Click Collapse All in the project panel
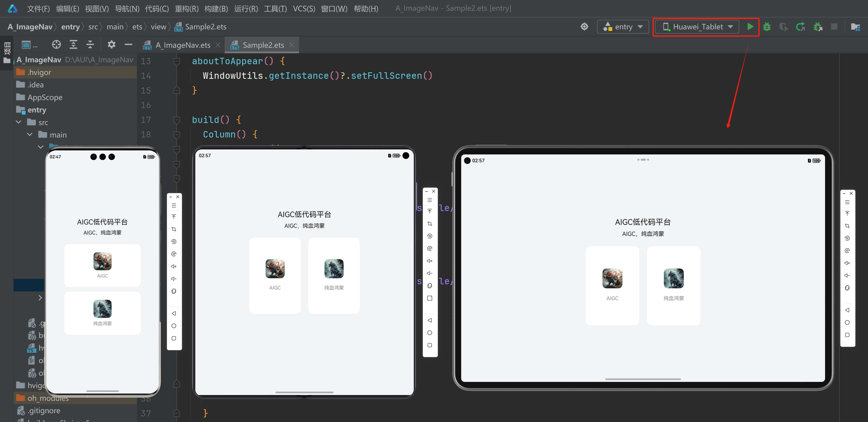The width and height of the screenshot is (868, 422). click(90, 45)
